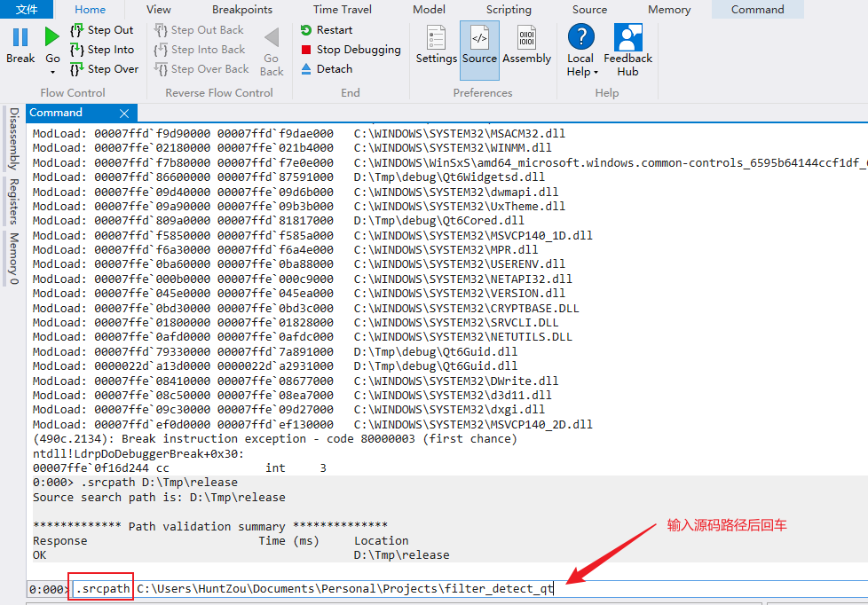Open the 文件 menu
The image size is (868, 605).
point(27,10)
